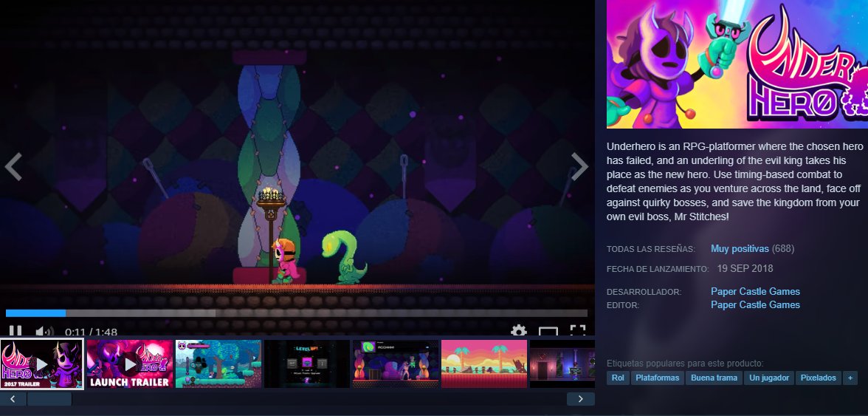Open the partially visible dark room thumbnail
Image resolution: width=868 pixels, height=416 pixels.
click(x=562, y=364)
